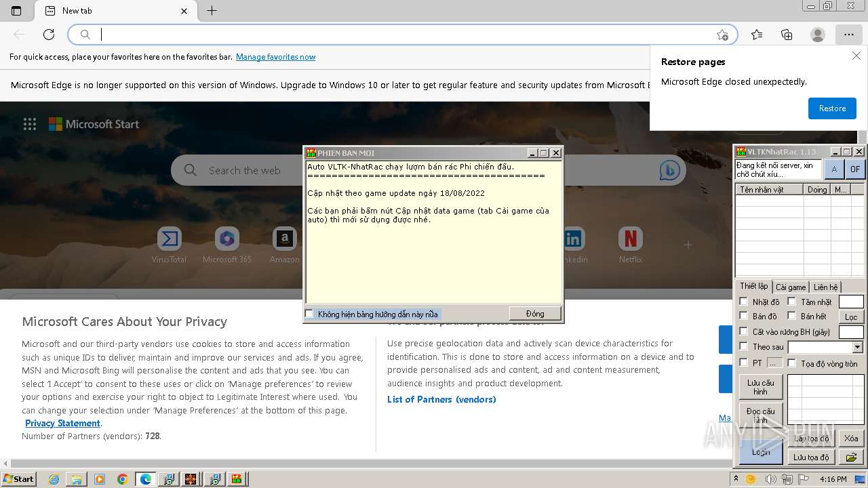Open the Edge profile avatar
The image size is (868, 488).
[x=818, y=35]
